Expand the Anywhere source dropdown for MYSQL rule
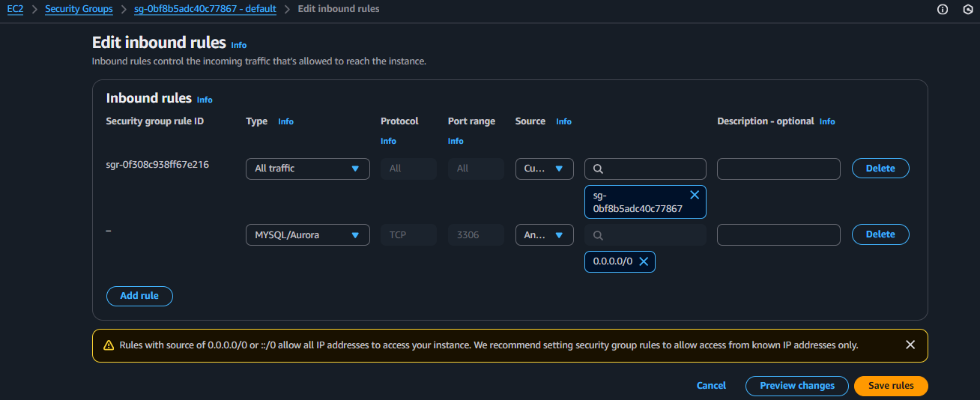This screenshot has height=400, width=980. [544, 234]
